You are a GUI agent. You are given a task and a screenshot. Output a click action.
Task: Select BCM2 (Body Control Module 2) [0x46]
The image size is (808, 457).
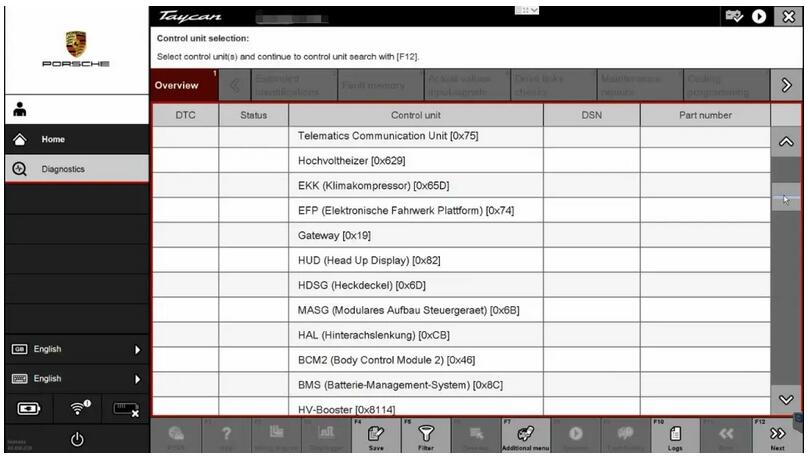tap(461, 360)
